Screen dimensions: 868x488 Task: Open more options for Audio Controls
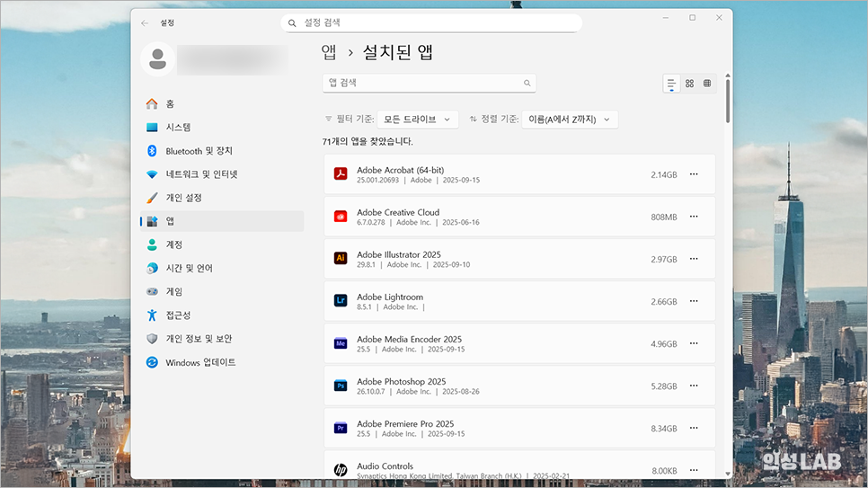point(694,470)
